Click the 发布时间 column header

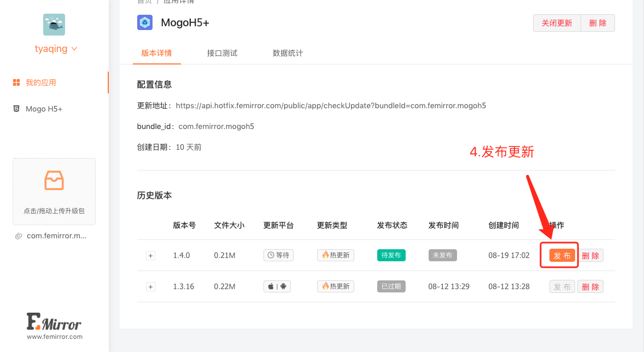click(x=443, y=225)
